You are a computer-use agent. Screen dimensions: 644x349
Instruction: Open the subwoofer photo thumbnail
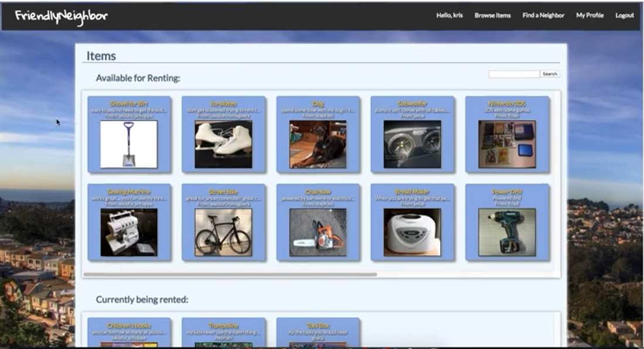tap(413, 144)
